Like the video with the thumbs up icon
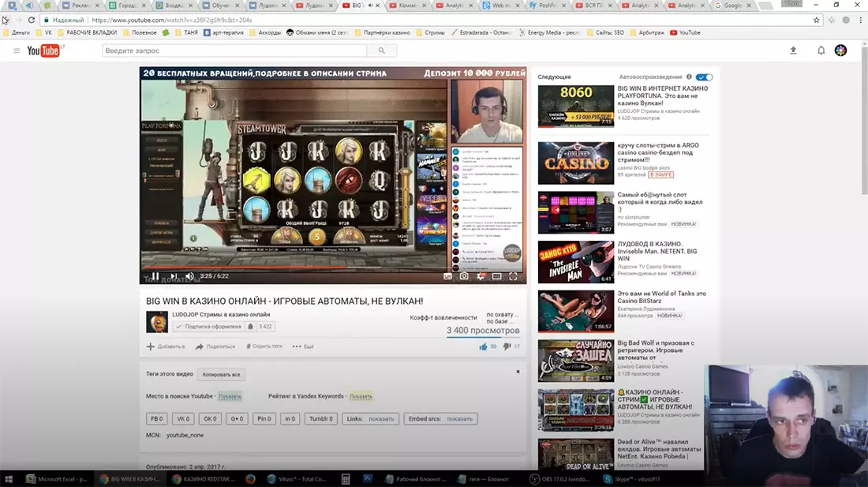 point(483,347)
